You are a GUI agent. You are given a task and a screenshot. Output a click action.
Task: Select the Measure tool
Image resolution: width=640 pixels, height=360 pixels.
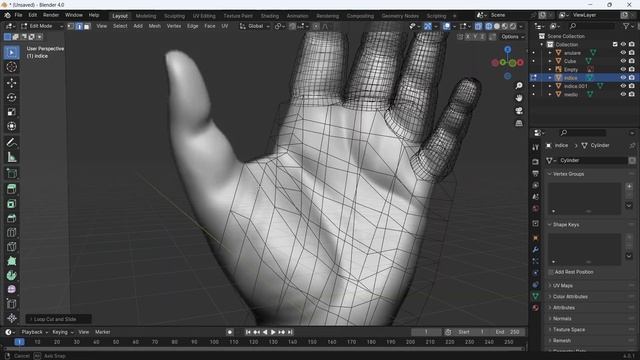[11, 157]
